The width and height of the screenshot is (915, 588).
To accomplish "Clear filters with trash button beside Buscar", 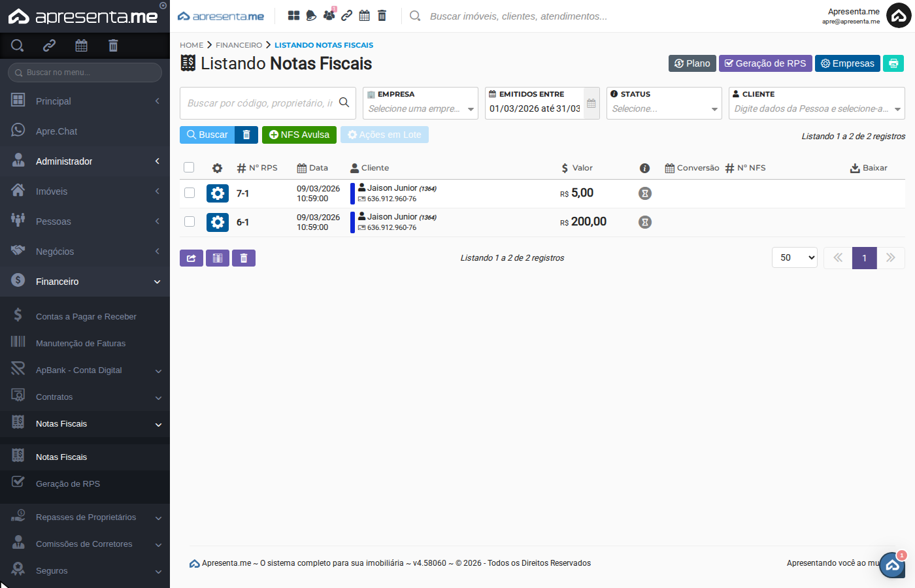I will [246, 135].
